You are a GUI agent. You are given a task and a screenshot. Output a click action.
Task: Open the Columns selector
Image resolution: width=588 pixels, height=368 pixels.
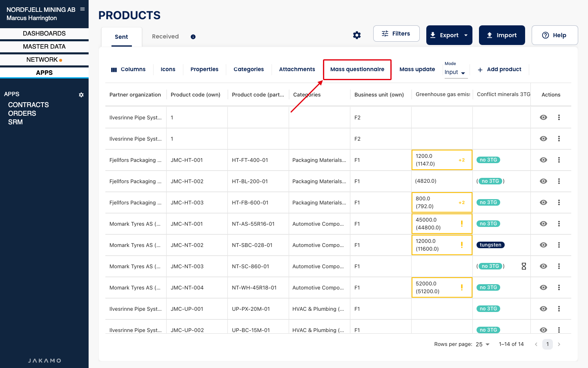point(128,70)
